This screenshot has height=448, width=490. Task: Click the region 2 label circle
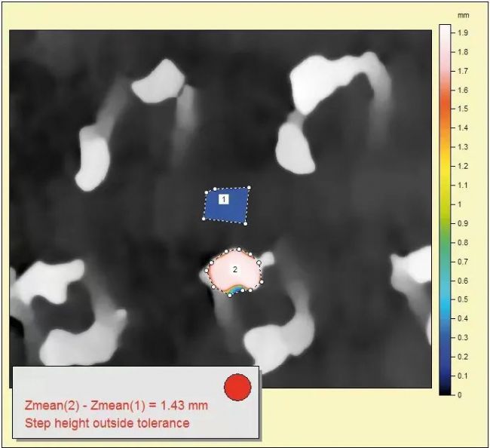(235, 269)
